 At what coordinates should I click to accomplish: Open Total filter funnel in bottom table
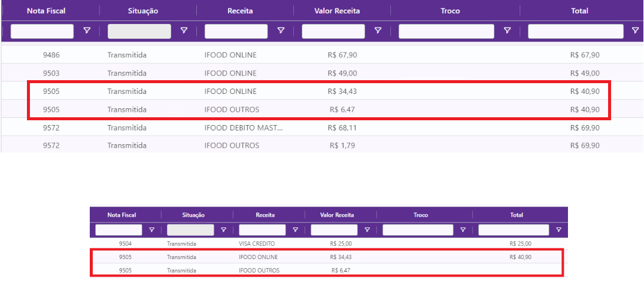[559, 230]
